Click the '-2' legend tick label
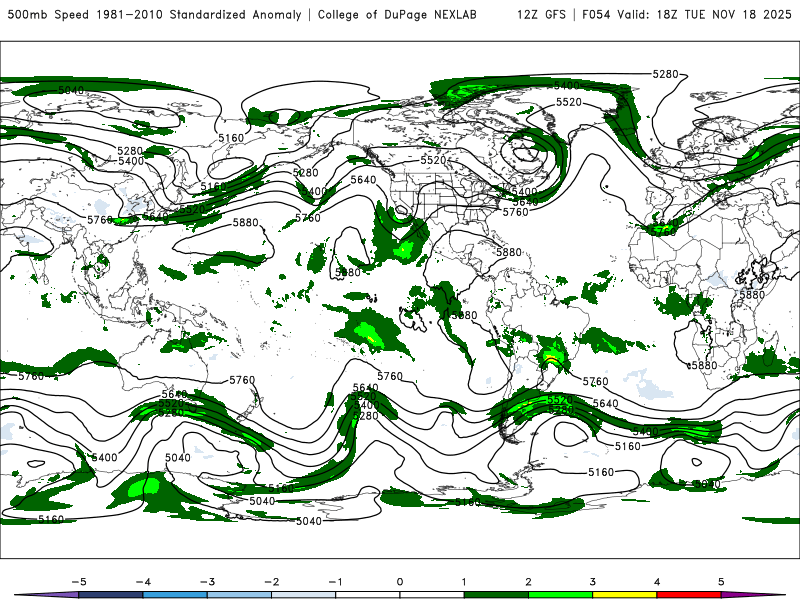The height and width of the screenshot is (600, 800). 271,582
